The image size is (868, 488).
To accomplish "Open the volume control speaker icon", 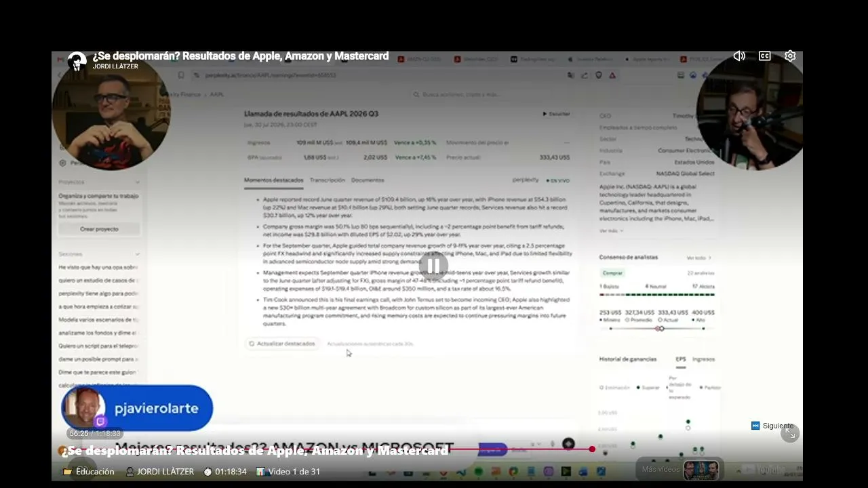I will pos(739,56).
